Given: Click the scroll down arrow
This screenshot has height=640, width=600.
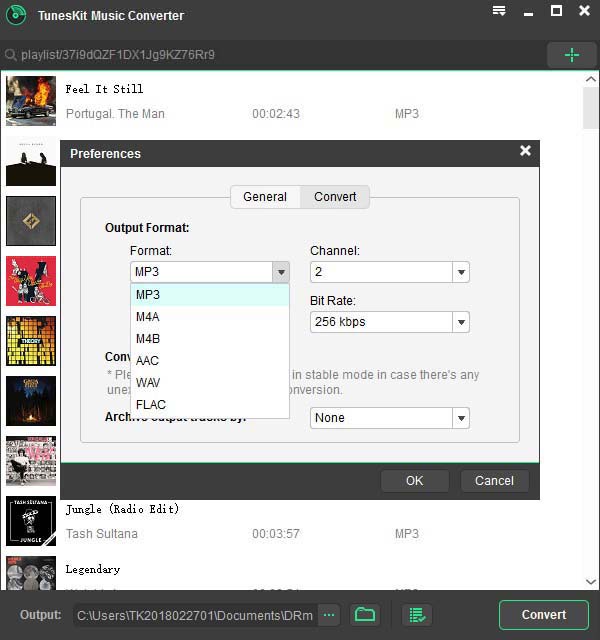Looking at the screenshot, I should tap(591, 582).
